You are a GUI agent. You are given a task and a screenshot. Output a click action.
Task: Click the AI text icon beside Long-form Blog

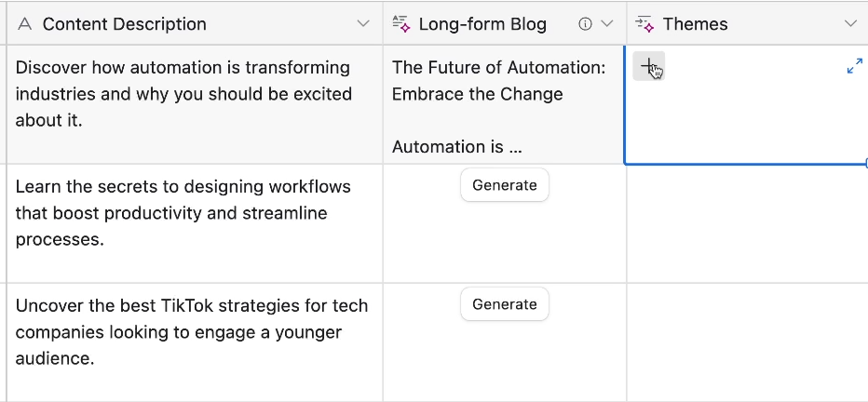[x=401, y=24]
